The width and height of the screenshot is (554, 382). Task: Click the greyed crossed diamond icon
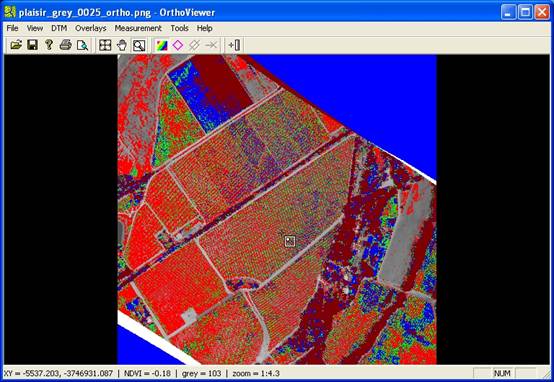(x=194, y=45)
